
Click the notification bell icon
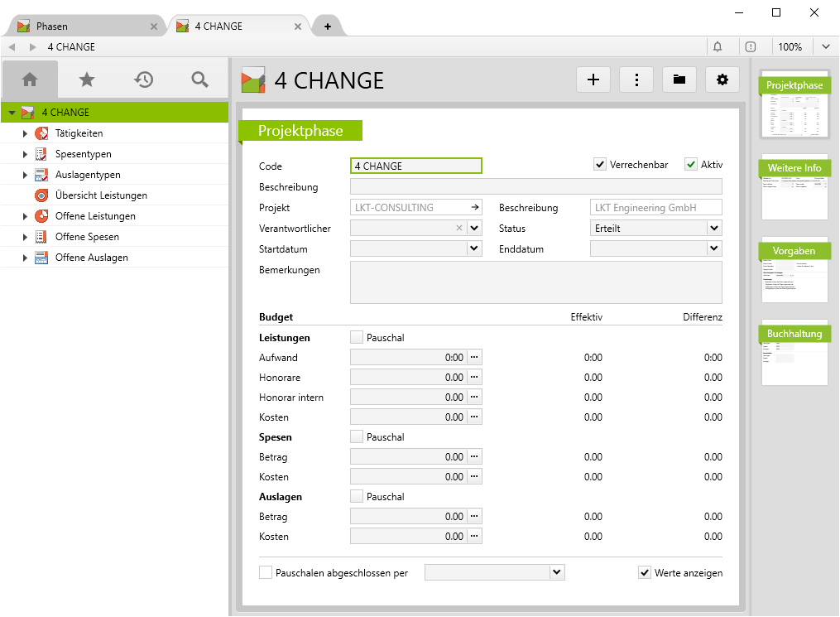click(x=718, y=47)
